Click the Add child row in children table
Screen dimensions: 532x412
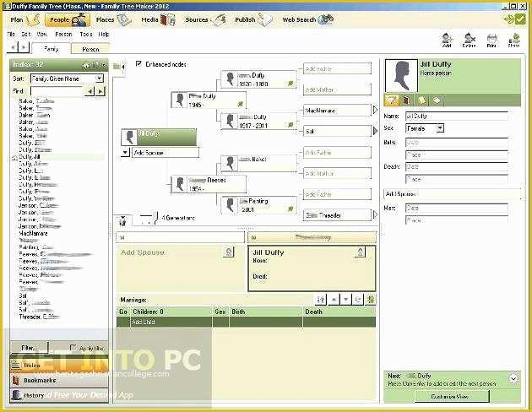(246, 322)
